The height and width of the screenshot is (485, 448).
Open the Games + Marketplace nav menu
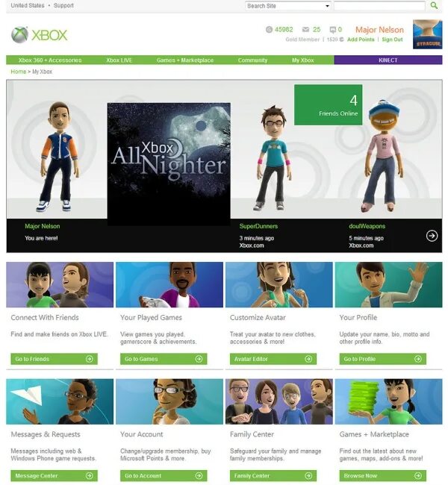pos(185,60)
